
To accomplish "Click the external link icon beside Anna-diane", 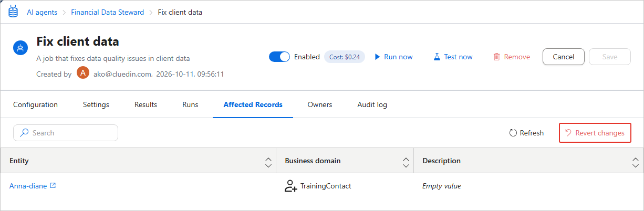I will click(53, 185).
